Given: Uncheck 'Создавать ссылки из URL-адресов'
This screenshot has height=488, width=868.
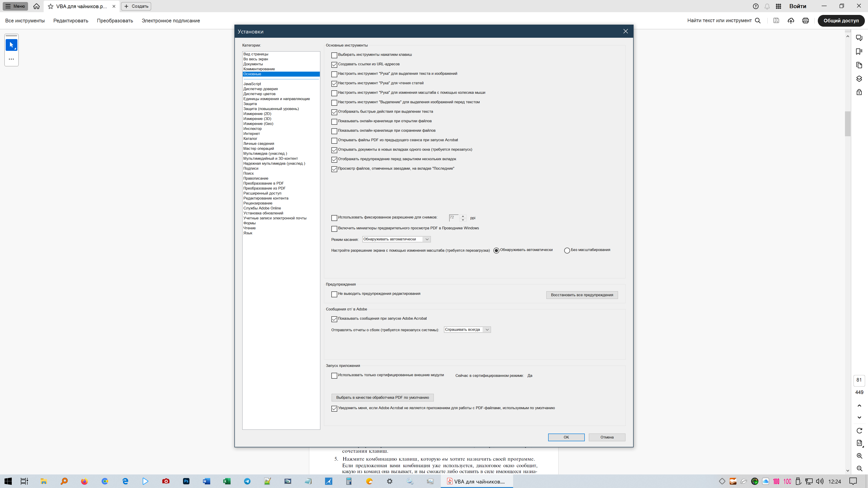Looking at the screenshot, I should point(334,64).
